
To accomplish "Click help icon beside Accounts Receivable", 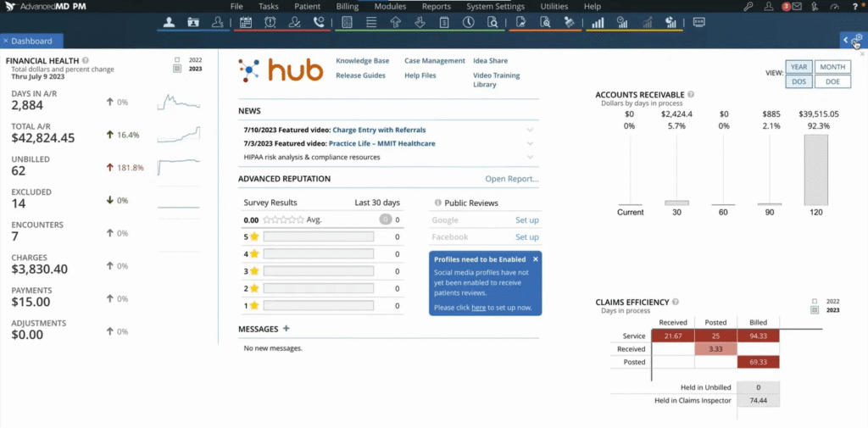I will [x=691, y=95].
